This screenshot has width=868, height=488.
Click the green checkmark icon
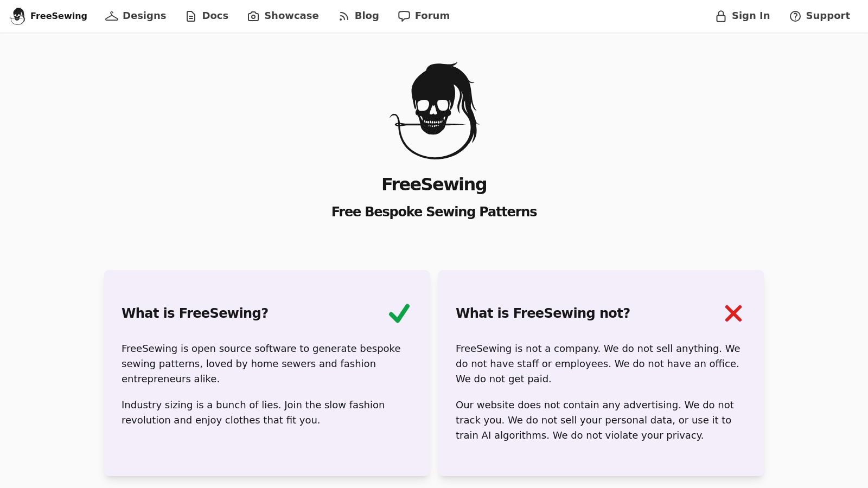click(399, 313)
